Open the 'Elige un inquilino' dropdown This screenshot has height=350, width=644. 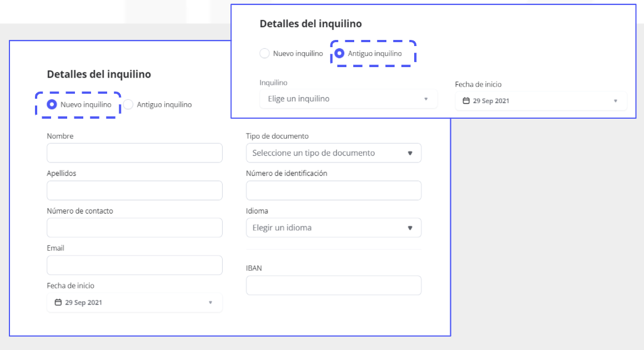click(x=348, y=99)
